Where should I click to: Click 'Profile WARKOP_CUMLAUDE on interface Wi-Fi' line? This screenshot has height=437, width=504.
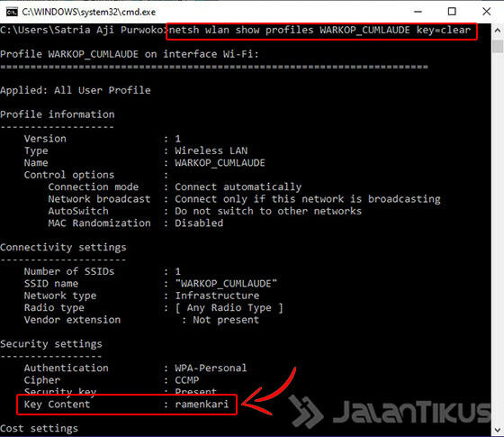[x=130, y=54]
